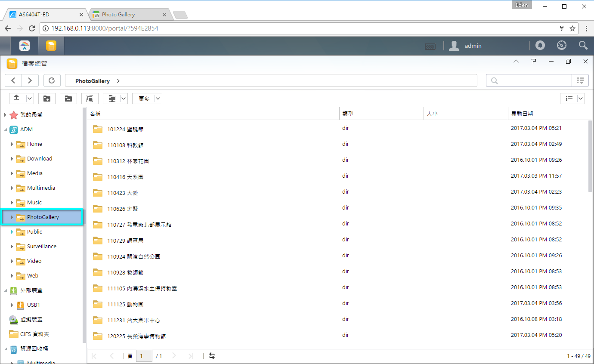594x364 pixels.
Task: Select the Web folder in sidebar
Action: [x=33, y=276]
